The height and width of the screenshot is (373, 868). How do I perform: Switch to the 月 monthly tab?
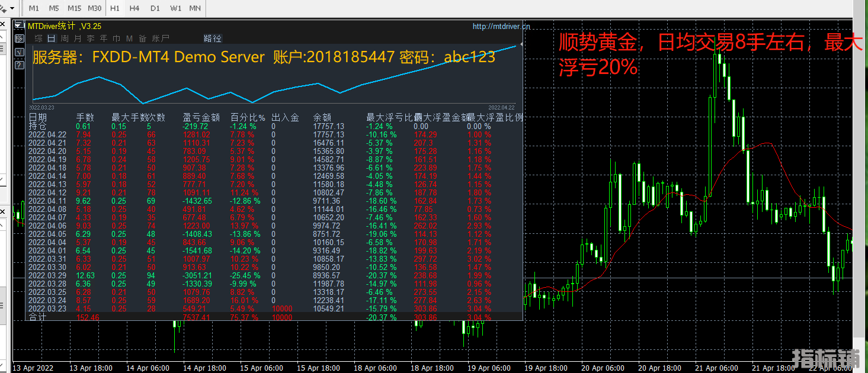click(x=78, y=38)
